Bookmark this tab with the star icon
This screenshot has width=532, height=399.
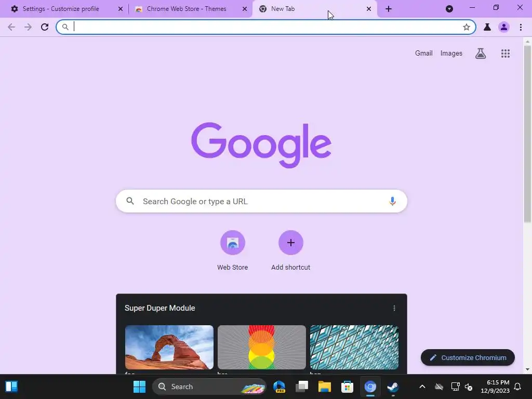(x=467, y=27)
